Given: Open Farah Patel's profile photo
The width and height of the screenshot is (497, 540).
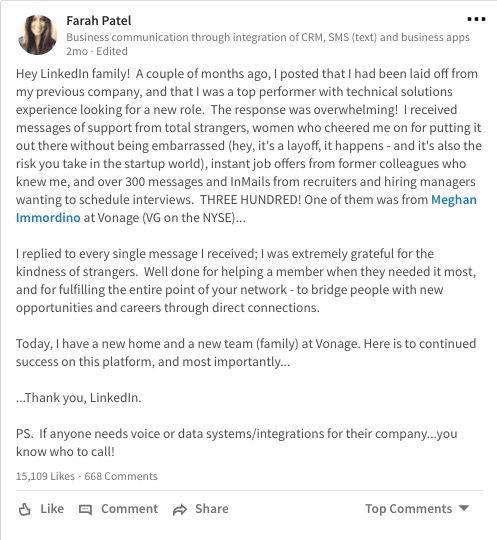Looking at the screenshot, I should tap(37, 35).
